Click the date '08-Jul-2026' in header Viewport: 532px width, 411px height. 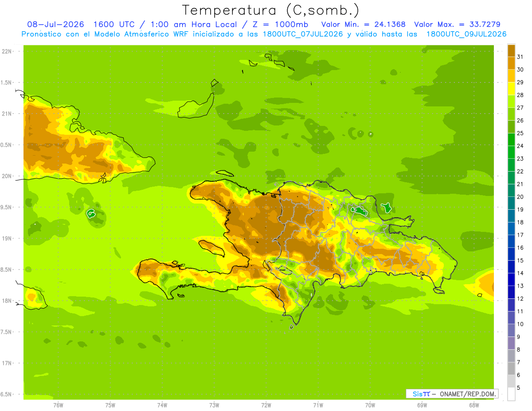coord(56,24)
